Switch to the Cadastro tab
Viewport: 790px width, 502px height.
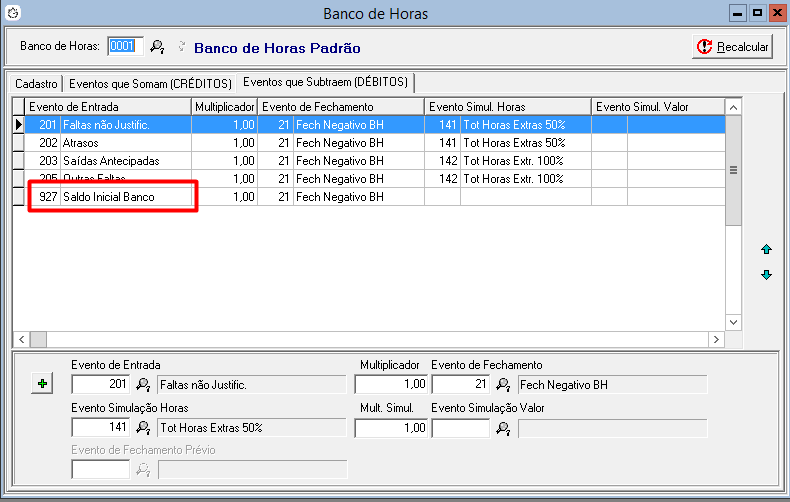click(x=36, y=83)
